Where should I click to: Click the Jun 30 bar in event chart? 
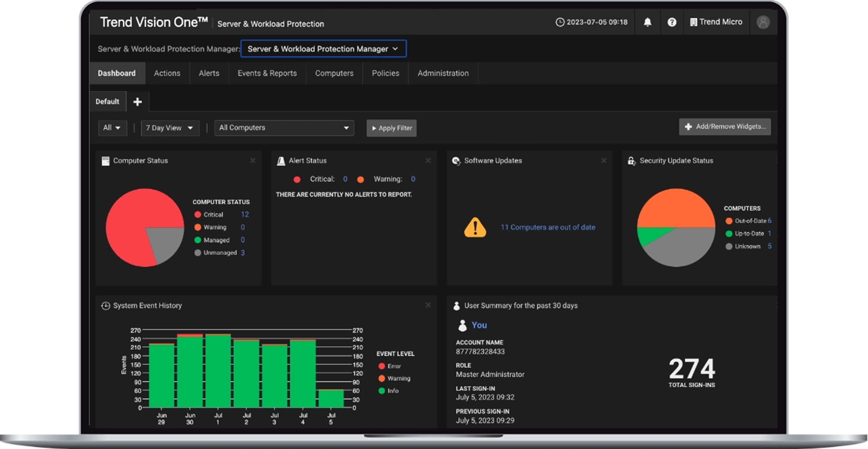pyautogui.click(x=190, y=371)
